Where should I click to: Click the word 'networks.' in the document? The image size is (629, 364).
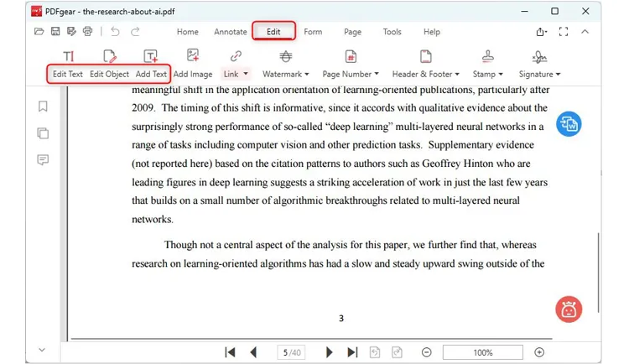(153, 219)
